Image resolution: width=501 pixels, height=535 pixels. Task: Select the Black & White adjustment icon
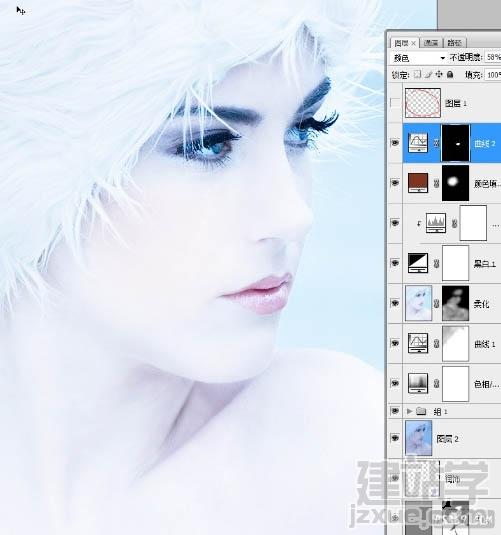[418, 263]
